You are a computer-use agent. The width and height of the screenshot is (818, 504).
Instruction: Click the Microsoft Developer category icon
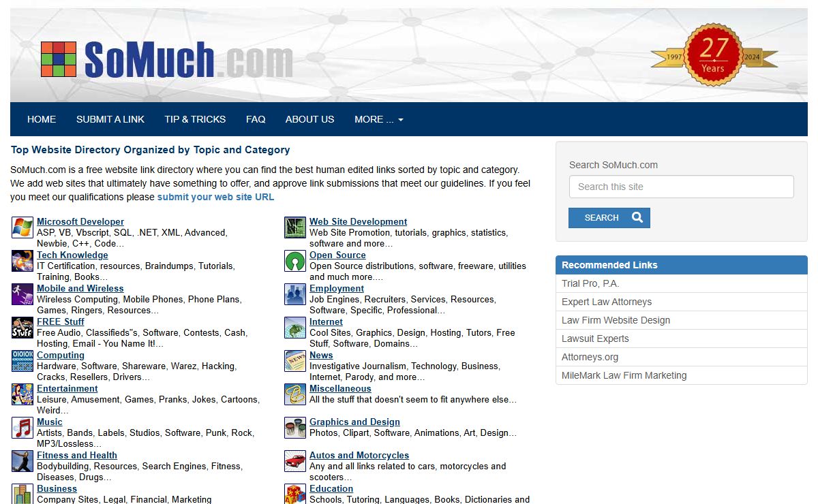(x=22, y=227)
